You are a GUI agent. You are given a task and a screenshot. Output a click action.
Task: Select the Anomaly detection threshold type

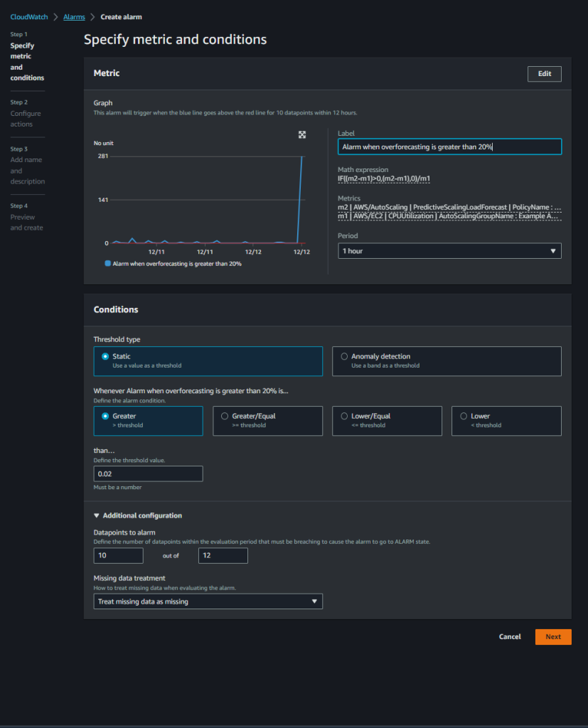(x=343, y=357)
